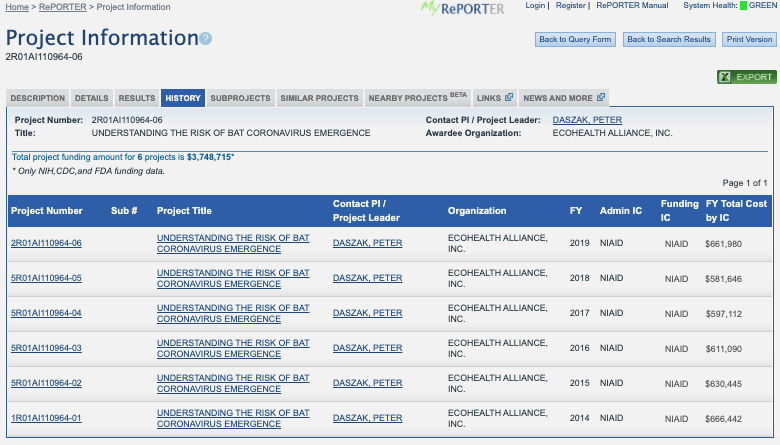Viewport: 780px width, 445px height.
Task: Open project 2R01AI110964-06 link in table
Action: pyautogui.click(x=46, y=243)
